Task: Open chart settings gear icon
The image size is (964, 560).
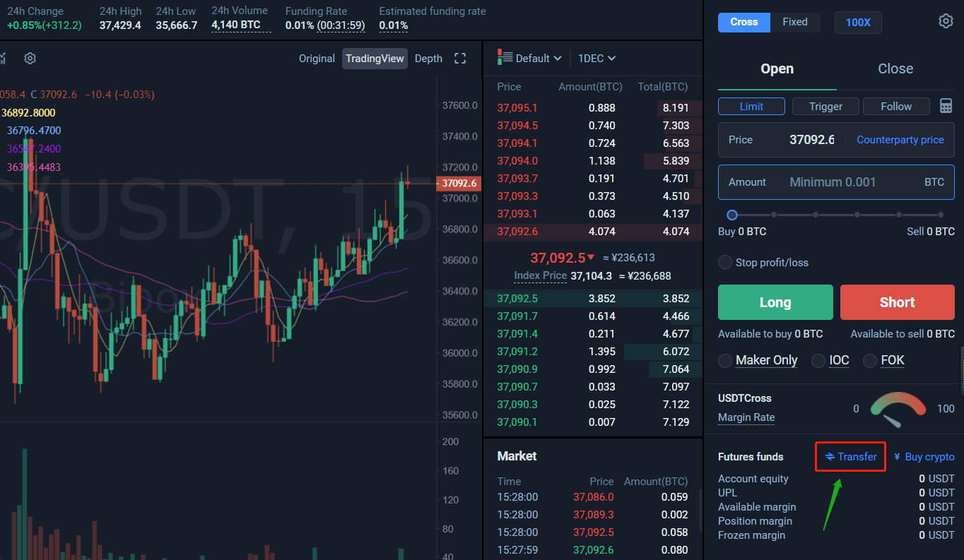Action: point(30,59)
